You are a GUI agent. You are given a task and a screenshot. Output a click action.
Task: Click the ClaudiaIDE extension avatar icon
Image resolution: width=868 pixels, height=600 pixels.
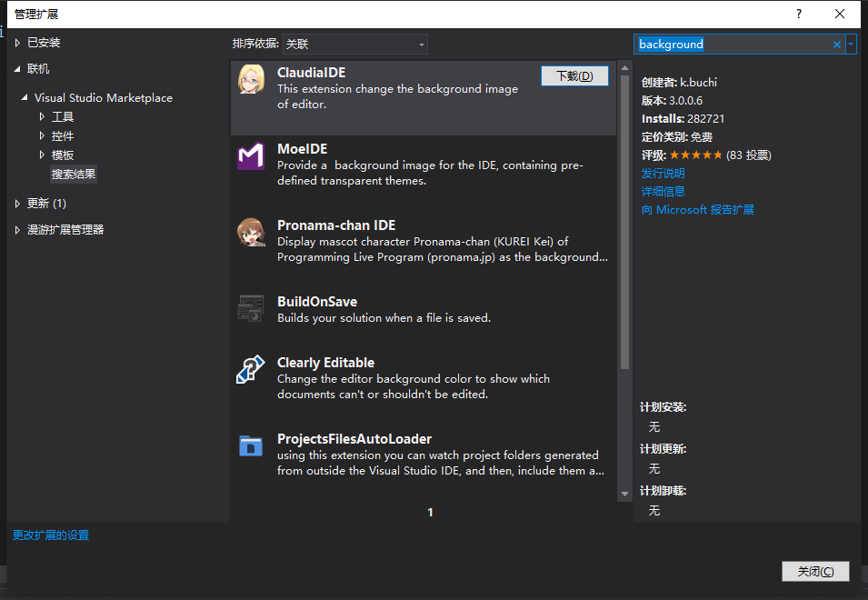(251, 80)
